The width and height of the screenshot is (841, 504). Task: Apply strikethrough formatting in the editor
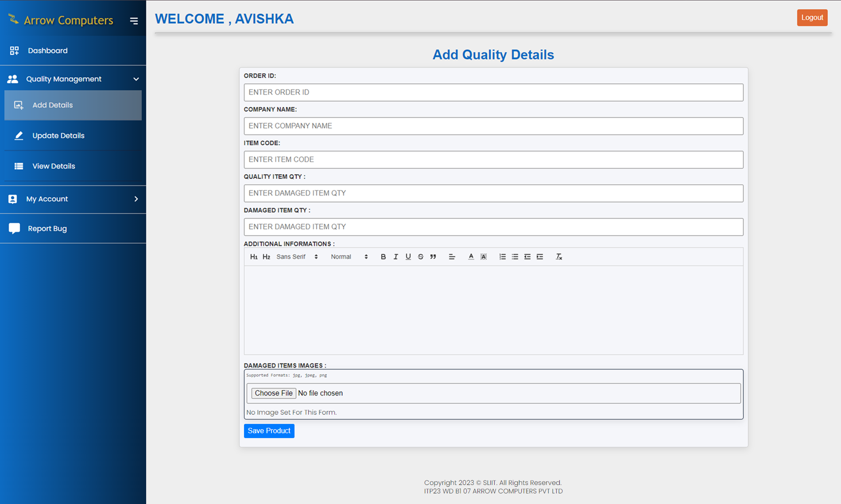[420, 257]
